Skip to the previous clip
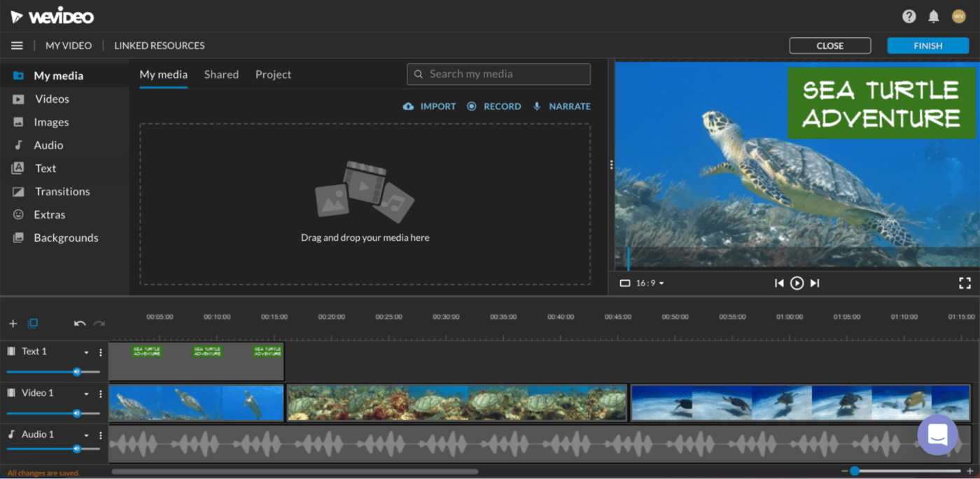This screenshot has width=980, height=479. [x=779, y=283]
